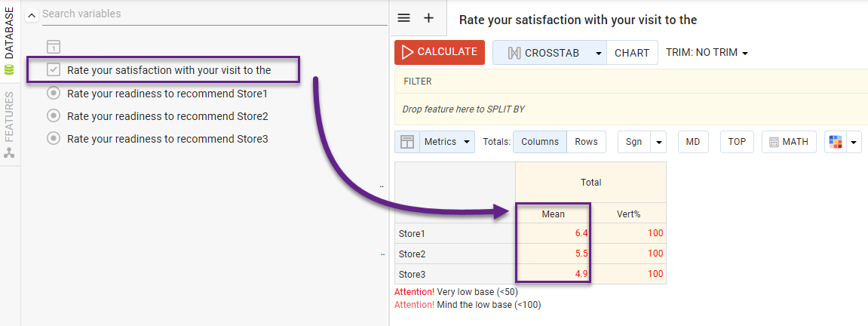Open the Metrics dropdown
The image size is (868, 326).
pyautogui.click(x=446, y=142)
